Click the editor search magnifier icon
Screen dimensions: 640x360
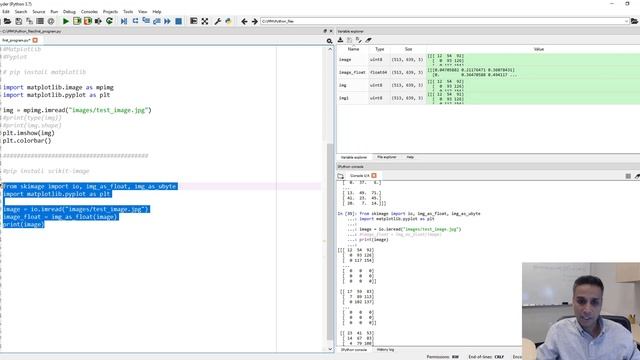point(329,41)
